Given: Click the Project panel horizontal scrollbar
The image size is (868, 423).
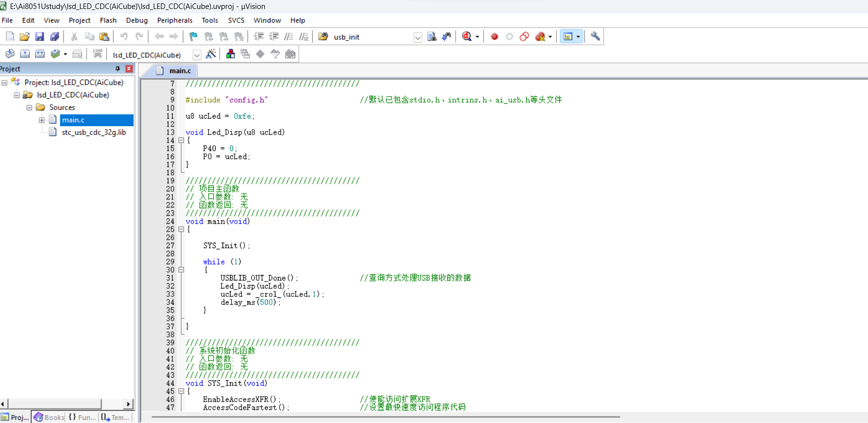Looking at the screenshot, I should tap(55, 404).
